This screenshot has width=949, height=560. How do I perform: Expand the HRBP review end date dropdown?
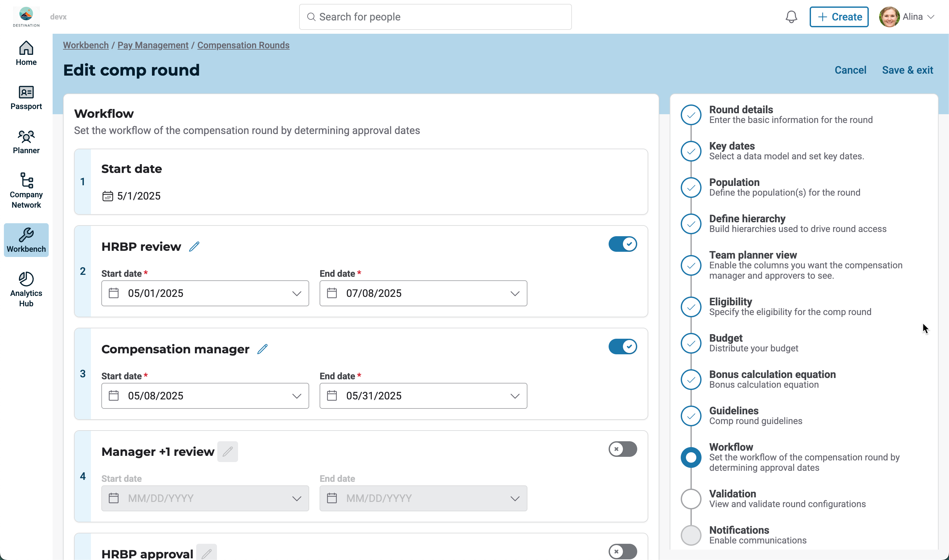point(515,293)
